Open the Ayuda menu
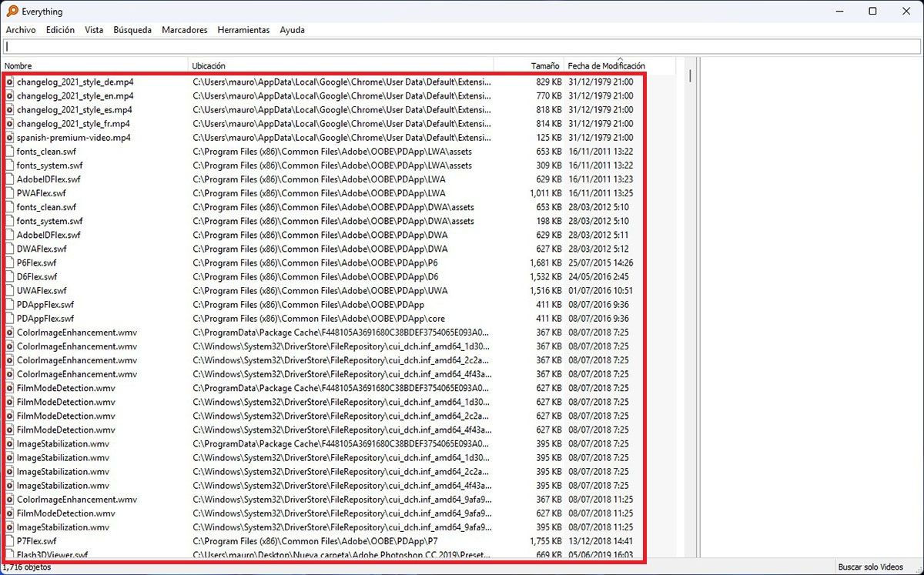Image resolution: width=924 pixels, height=575 pixels. [292, 30]
